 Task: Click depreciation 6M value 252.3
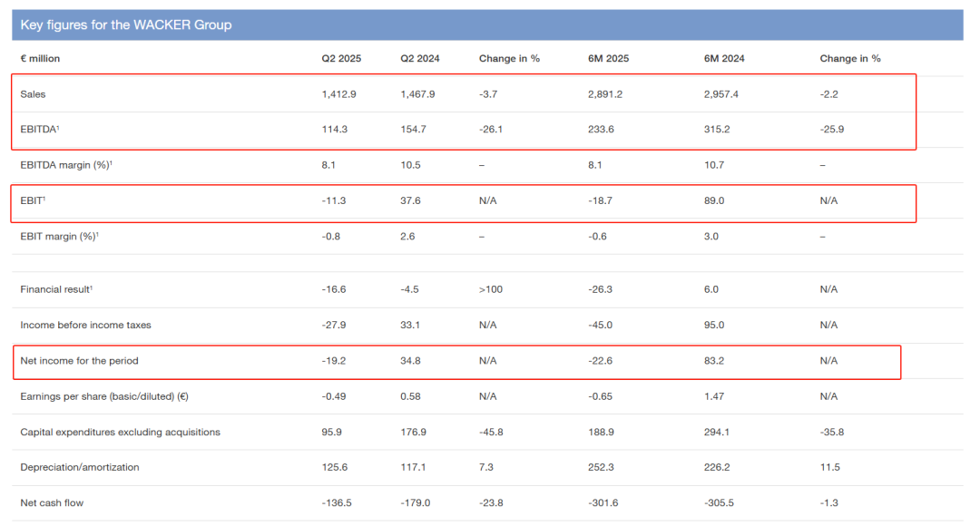(601, 467)
